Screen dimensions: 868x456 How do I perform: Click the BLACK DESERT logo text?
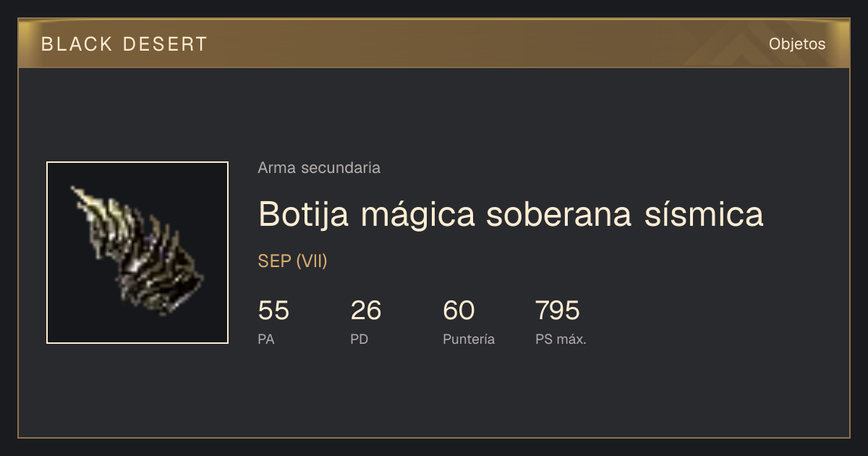click(x=124, y=44)
